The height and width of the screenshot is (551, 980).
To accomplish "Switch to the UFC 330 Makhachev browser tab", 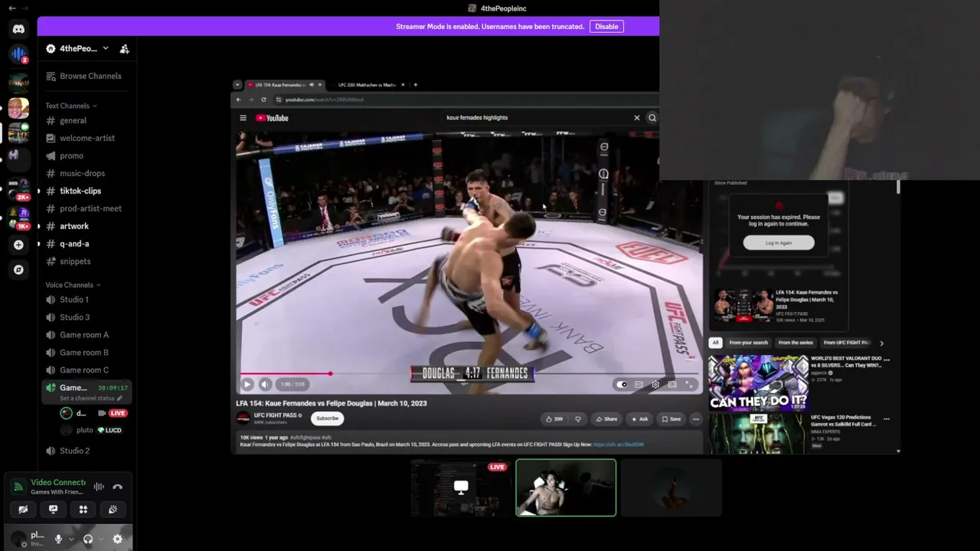I will [x=367, y=84].
